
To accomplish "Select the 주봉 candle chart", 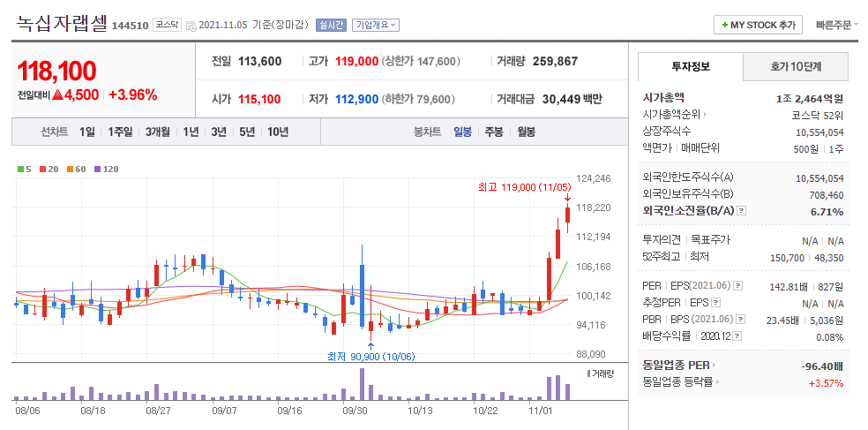I will click(x=494, y=132).
